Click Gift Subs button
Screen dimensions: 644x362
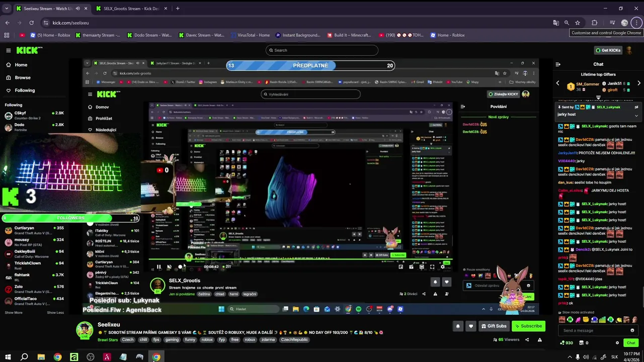494,326
